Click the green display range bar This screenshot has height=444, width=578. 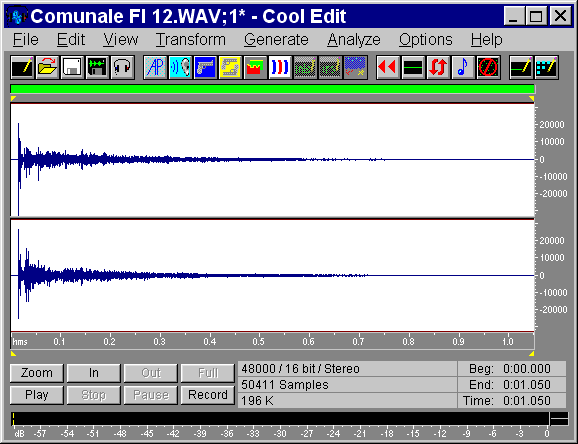(x=272, y=89)
